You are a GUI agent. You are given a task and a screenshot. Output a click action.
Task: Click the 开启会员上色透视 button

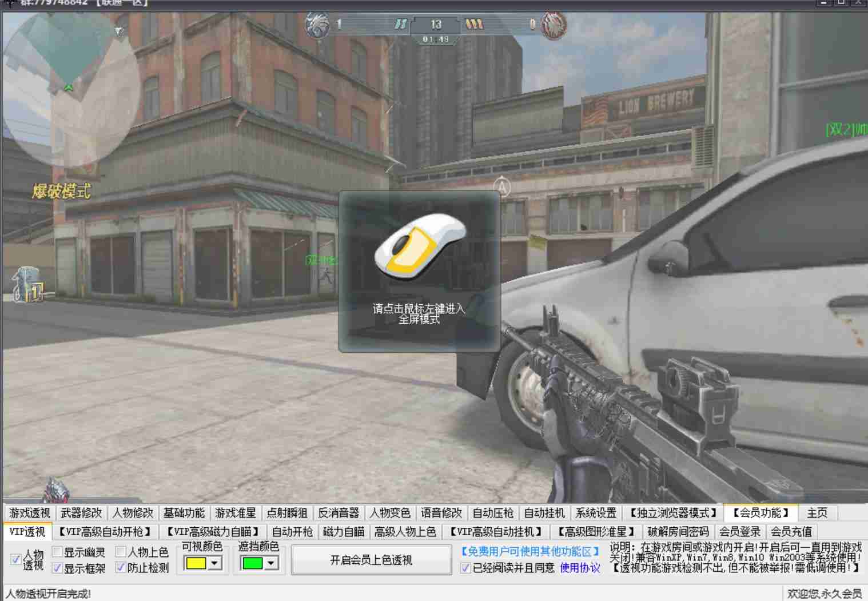[x=371, y=560]
